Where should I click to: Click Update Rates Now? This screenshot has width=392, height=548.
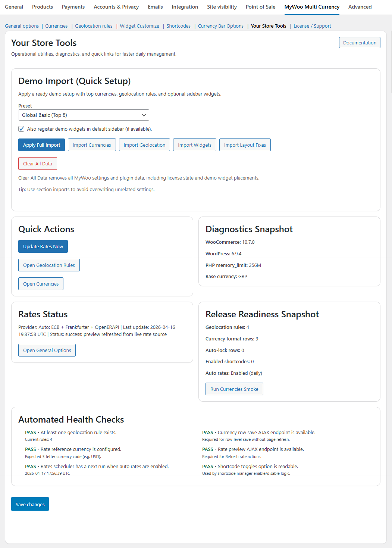pos(43,246)
